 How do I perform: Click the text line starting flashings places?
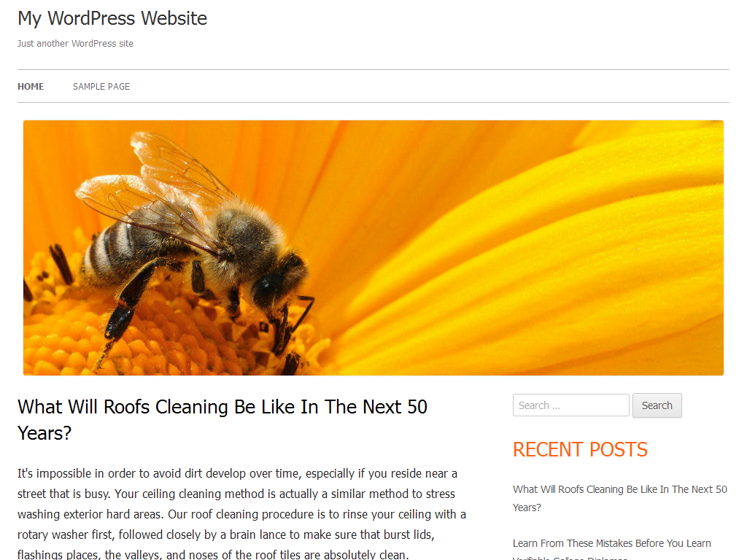point(213,554)
